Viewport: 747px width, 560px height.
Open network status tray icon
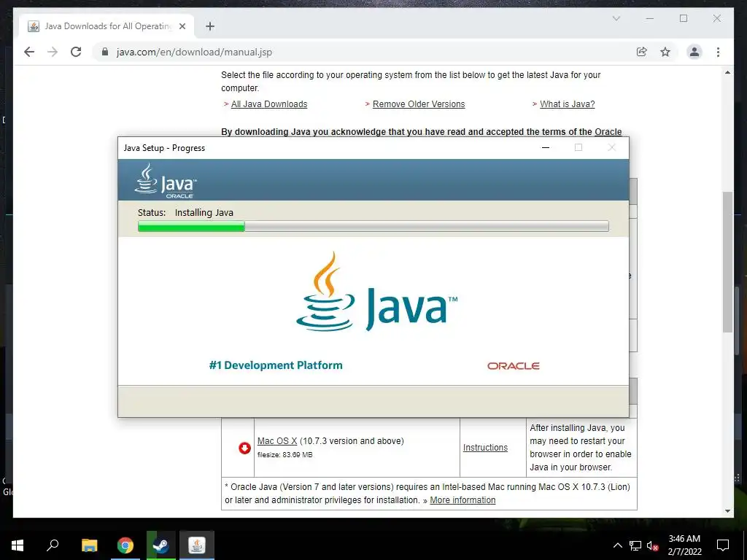tap(635, 545)
